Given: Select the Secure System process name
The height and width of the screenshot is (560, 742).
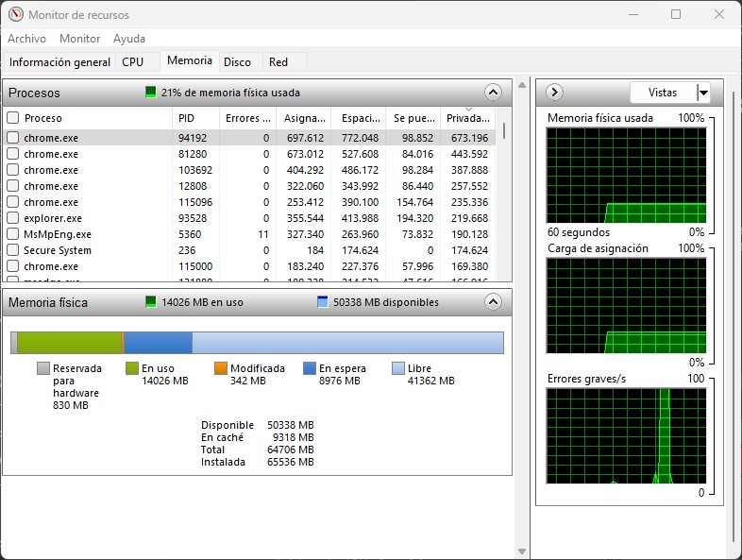Looking at the screenshot, I should pyautogui.click(x=58, y=250).
